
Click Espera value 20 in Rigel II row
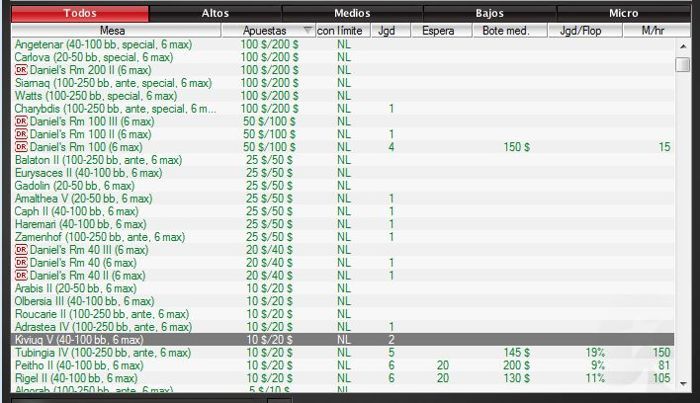coord(442,378)
